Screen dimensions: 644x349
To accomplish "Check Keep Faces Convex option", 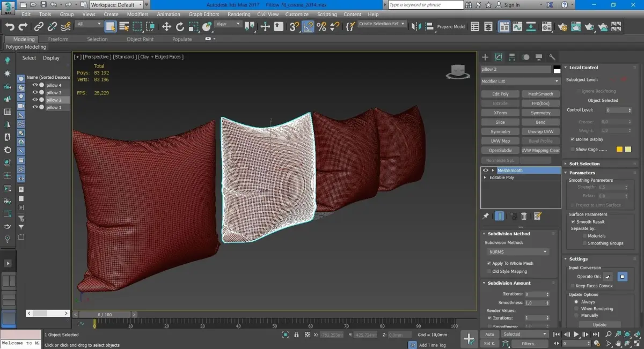I will (x=573, y=286).
